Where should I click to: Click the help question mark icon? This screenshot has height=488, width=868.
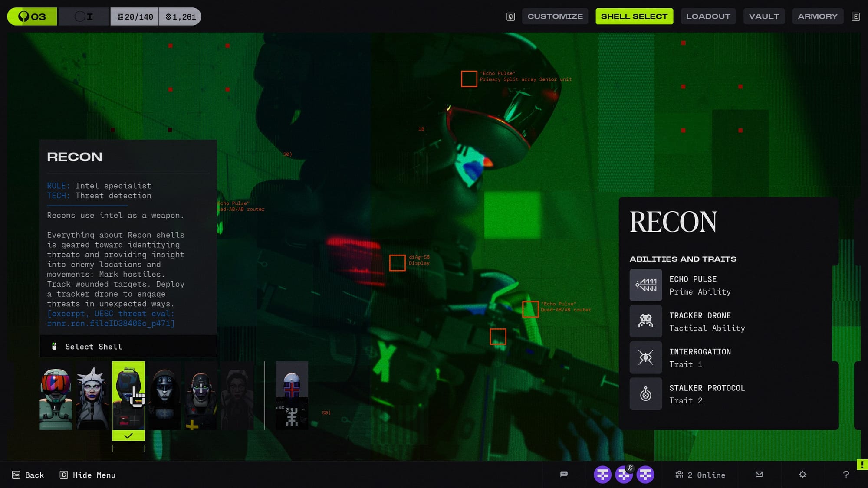(x=846, y=474)
